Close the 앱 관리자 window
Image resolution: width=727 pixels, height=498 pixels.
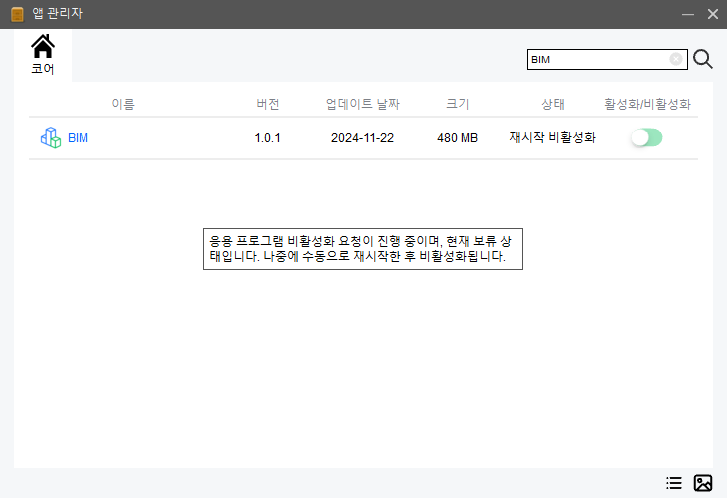tap(713, 14)
